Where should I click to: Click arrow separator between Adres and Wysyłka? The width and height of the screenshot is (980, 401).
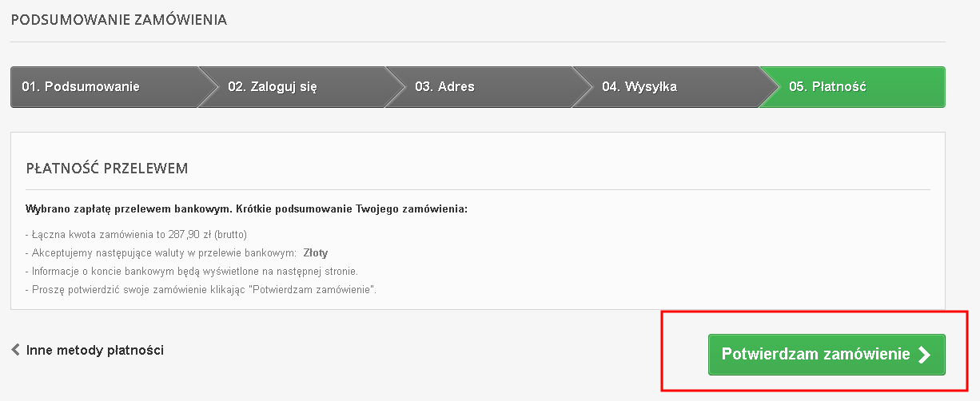point(582,87)
